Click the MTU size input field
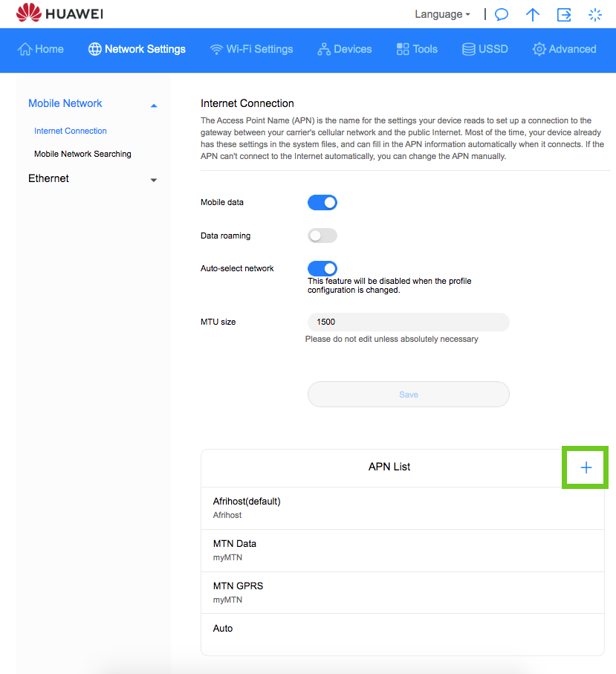616x674 pixels. 408,322
